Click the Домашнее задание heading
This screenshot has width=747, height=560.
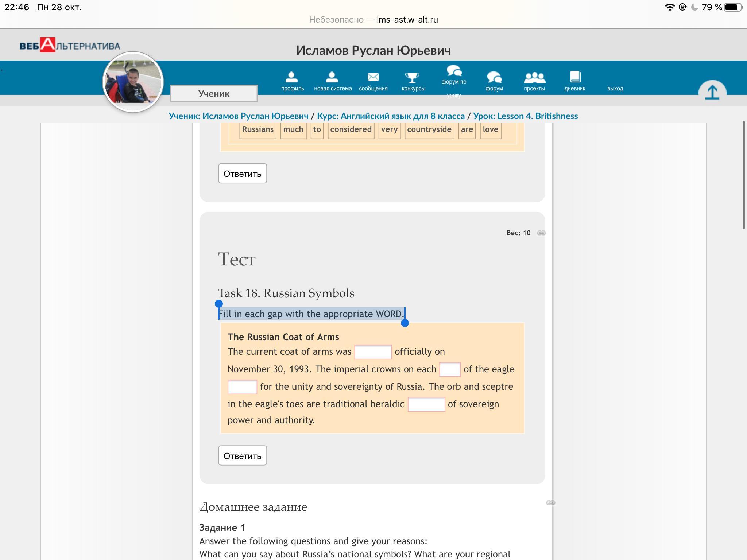click(x=253, y=507)
